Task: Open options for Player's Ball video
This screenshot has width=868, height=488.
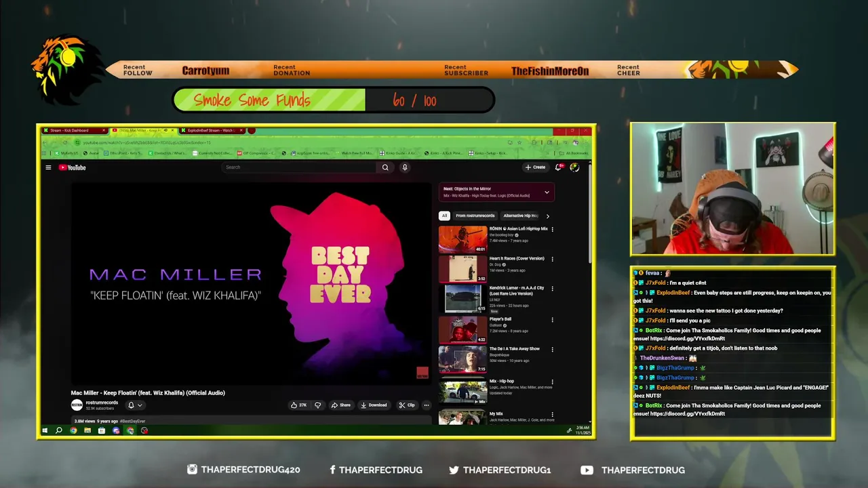Action: point(552,320)
